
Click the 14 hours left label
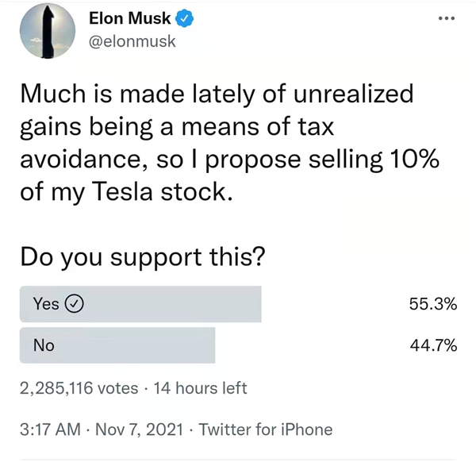pos(201,388)
